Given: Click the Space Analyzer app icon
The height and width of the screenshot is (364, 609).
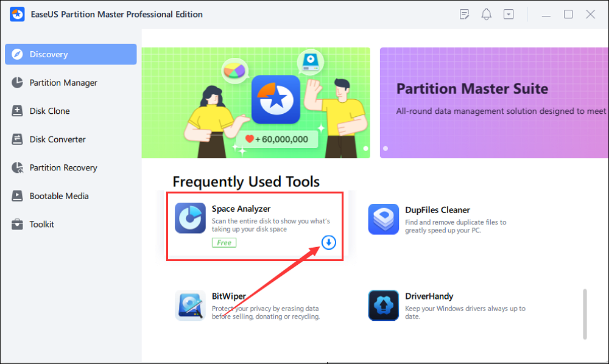Looking at the screenshot, I should point(190,218).
